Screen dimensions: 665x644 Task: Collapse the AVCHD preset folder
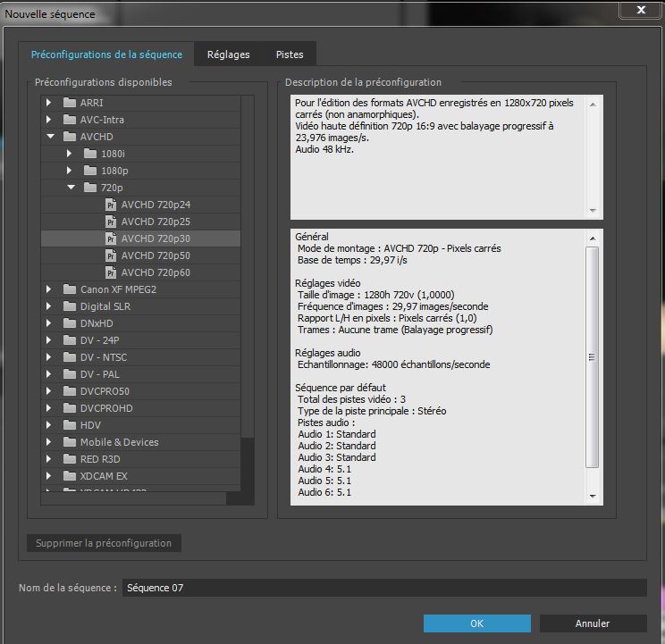click(50, 137)
